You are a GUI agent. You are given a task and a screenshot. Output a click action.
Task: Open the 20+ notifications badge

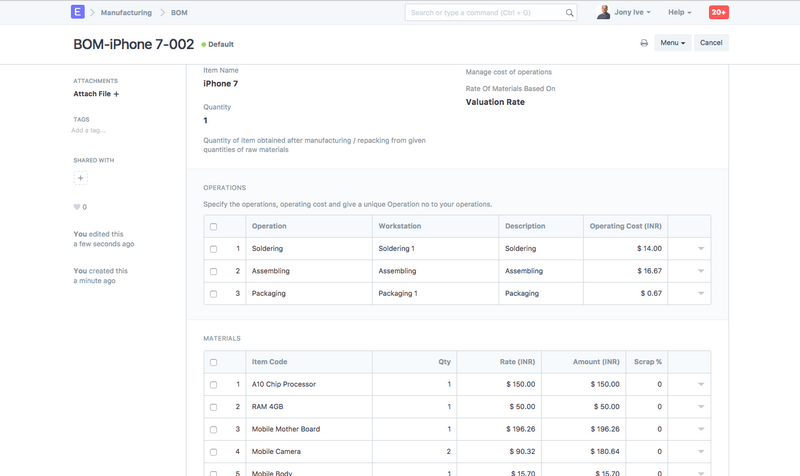[x=718, y=12]
